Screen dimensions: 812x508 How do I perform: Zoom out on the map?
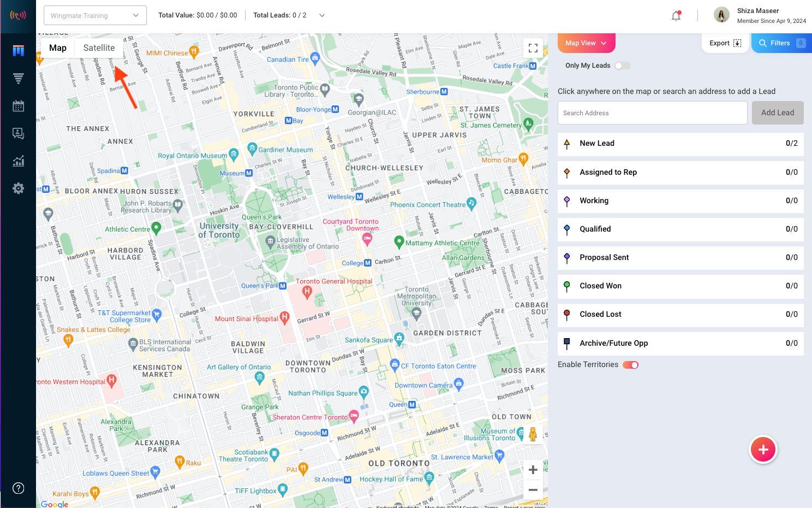click(533, 490)
